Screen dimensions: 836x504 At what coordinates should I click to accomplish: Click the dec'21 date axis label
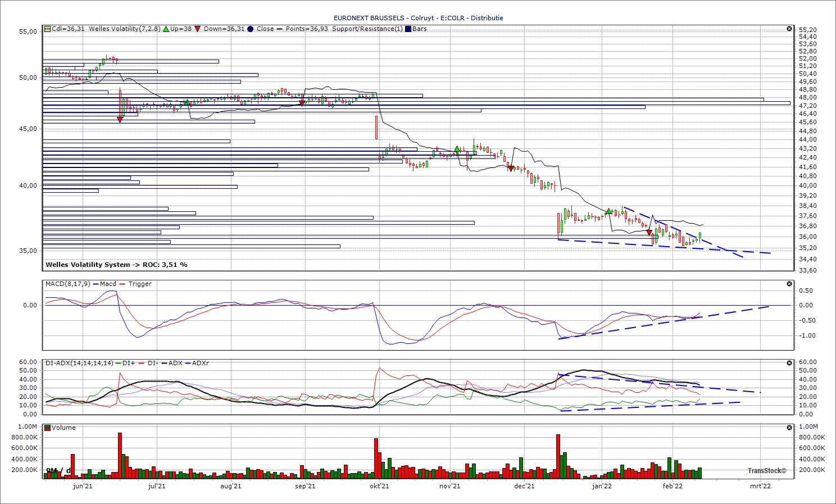pos(524,486)
